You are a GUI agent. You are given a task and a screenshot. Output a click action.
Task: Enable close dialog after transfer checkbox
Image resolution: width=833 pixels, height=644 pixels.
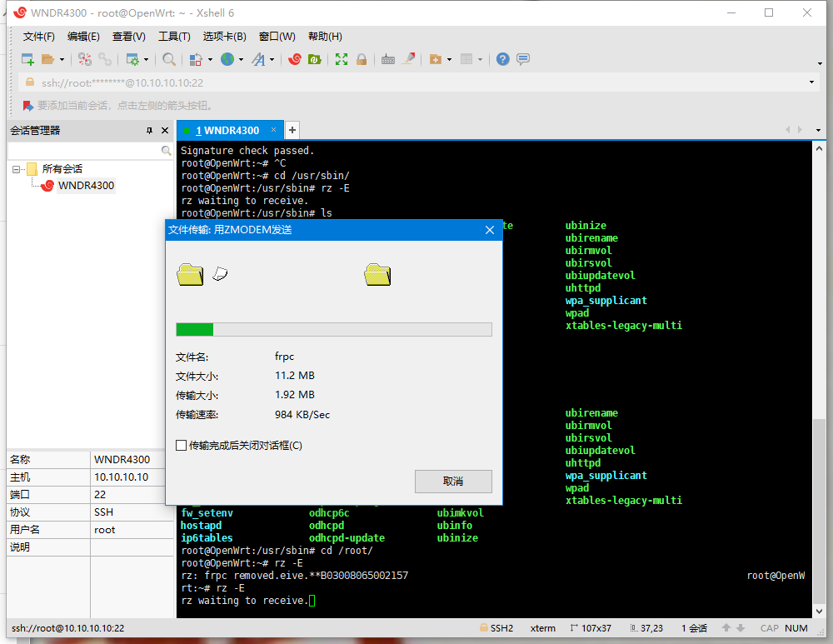pyautogui.click(x=182, y=446)
